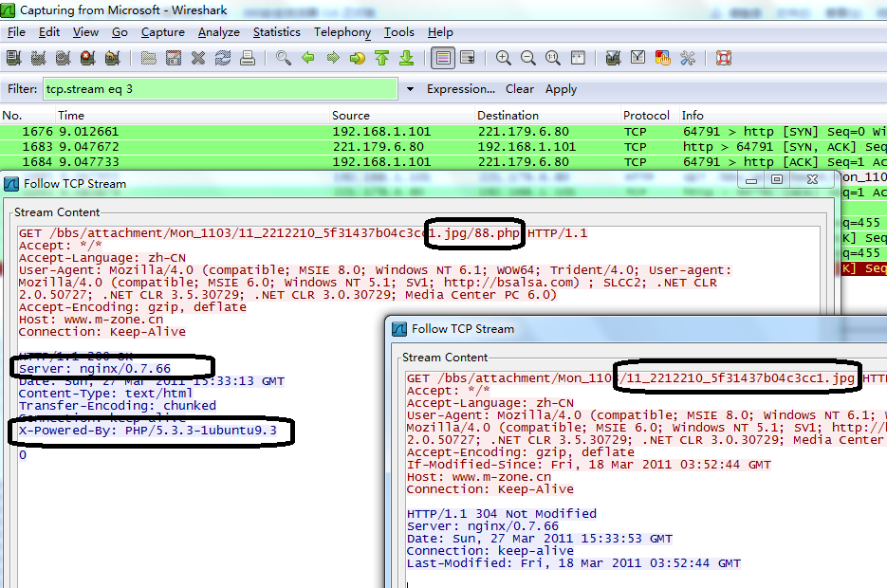This screenshot has width=887, height=588.
Task: Open the Statistics menu
Action: pyautogui.click(x=277, y=32)
